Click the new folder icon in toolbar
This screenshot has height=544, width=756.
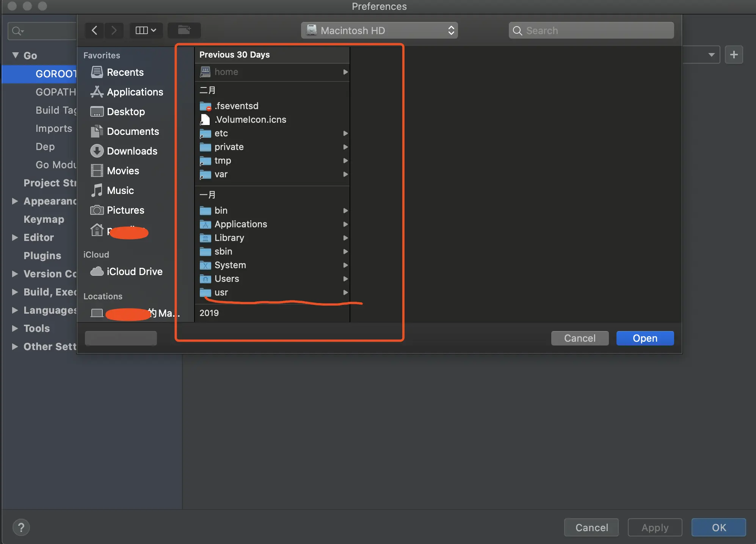click(184, 30)
